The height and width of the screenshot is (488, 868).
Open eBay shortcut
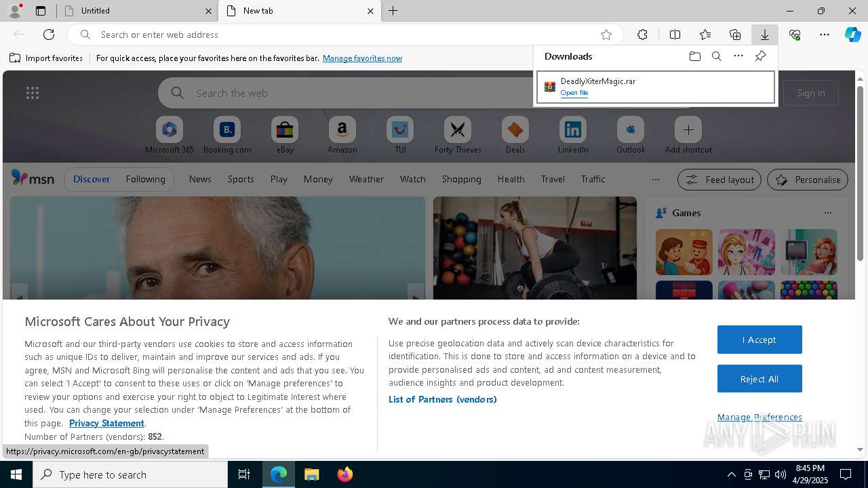pyautogui.click(x=285, y=135)
